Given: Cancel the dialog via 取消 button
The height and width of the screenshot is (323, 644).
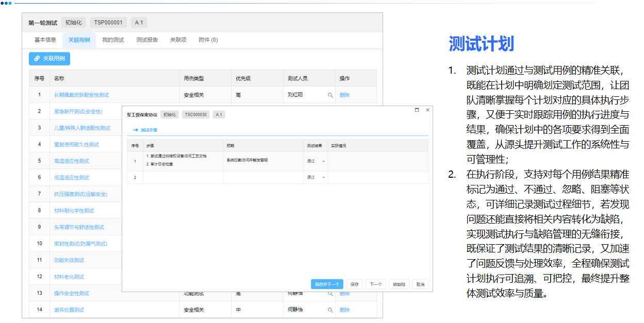Looking at the screenshot, I should tap(420, 284).
